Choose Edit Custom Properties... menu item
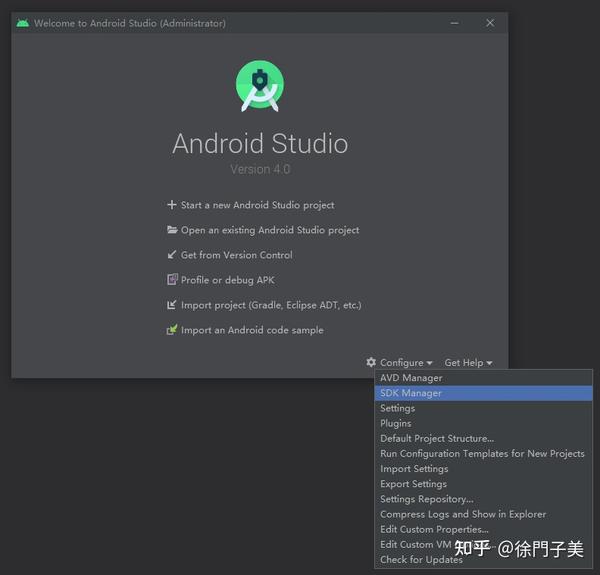 [484, 529]
